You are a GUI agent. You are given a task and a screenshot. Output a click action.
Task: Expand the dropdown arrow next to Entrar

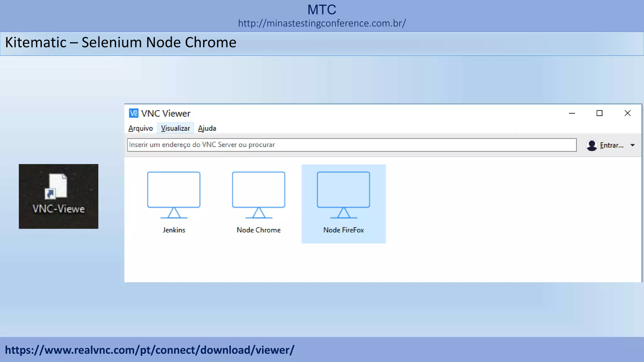tap(633, 145)
